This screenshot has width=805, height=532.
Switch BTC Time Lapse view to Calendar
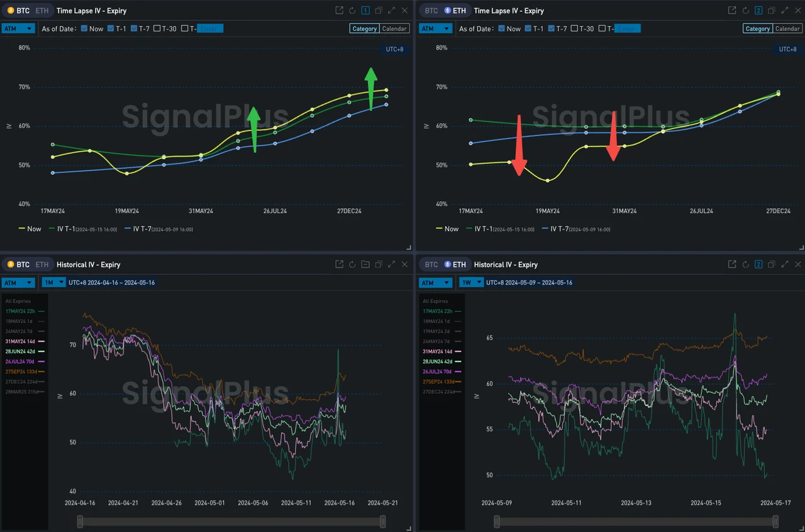click(x=394, y=28)
